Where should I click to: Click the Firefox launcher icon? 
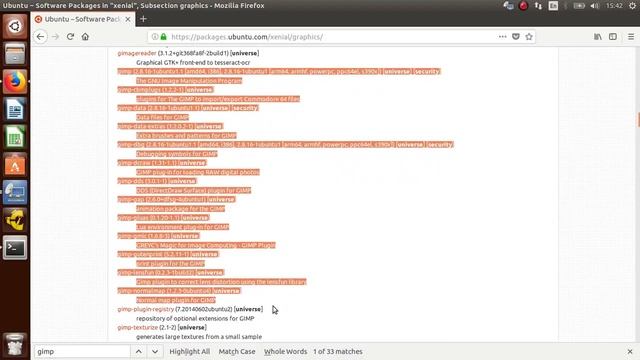tap(15, 82)
